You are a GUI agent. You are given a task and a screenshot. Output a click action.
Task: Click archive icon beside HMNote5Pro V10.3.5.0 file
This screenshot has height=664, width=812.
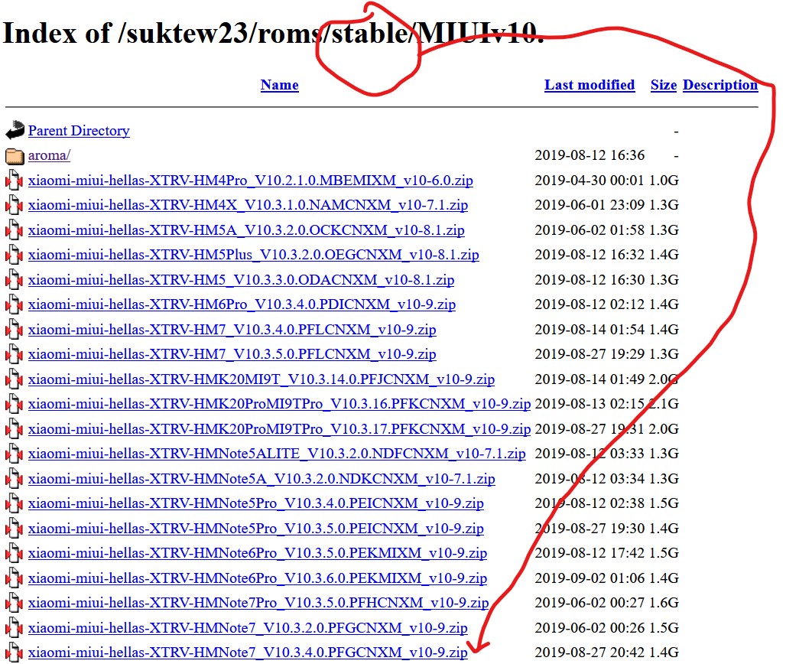14,529
